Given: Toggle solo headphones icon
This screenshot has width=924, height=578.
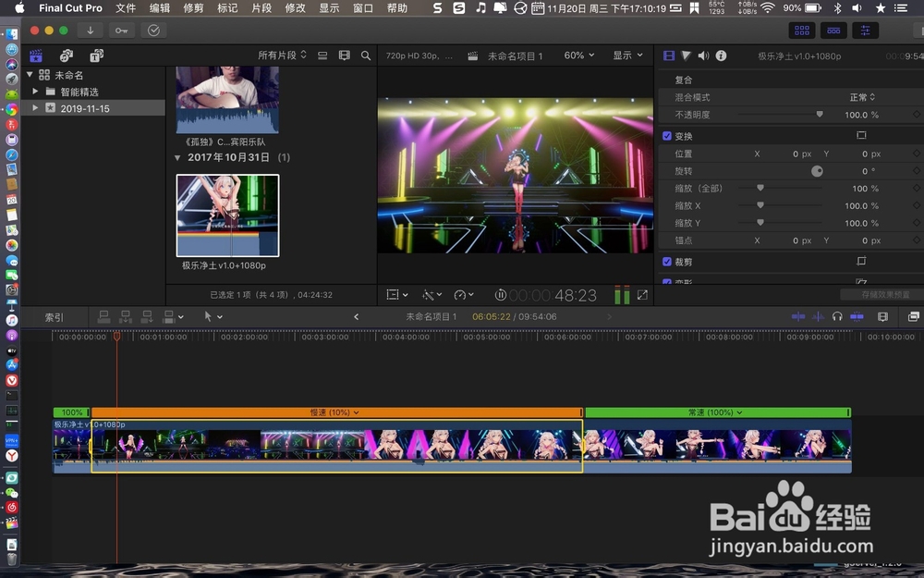Looking at the screenshot, I should tap(837, 316).
